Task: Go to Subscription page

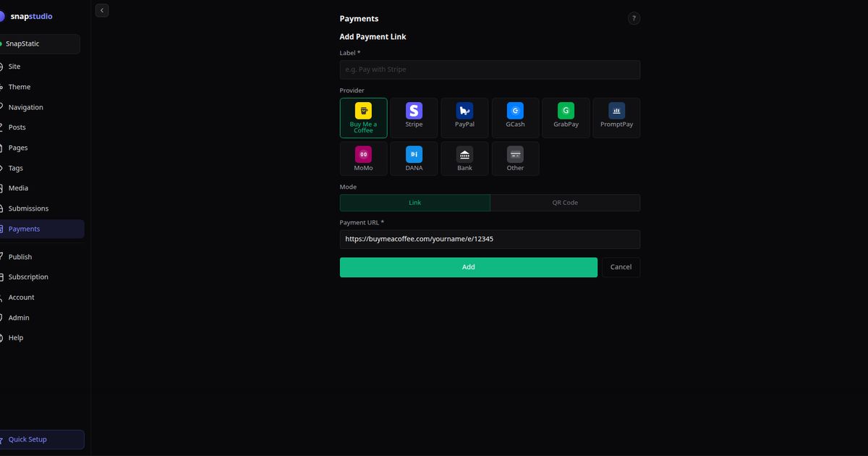Action: click(x=42, y=277)
